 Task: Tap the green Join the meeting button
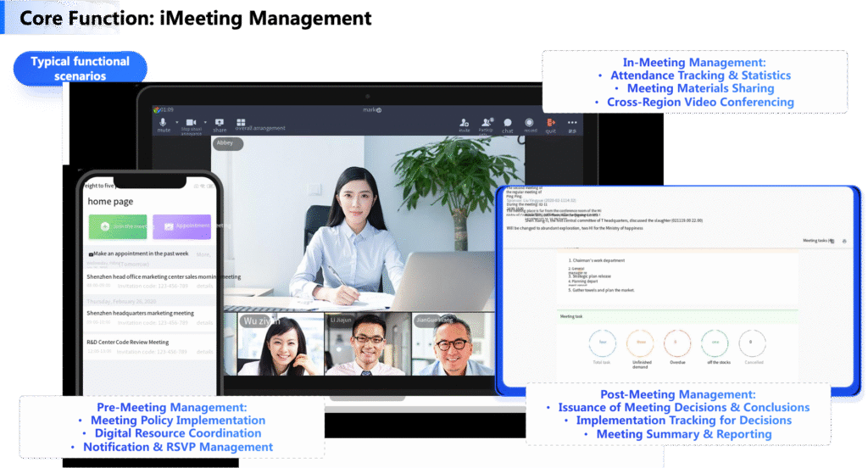117,226
